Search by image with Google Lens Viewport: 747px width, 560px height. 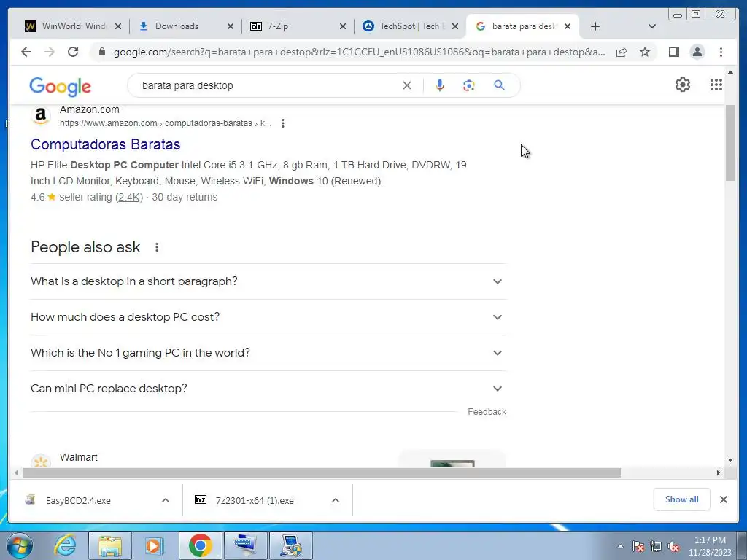469,85
